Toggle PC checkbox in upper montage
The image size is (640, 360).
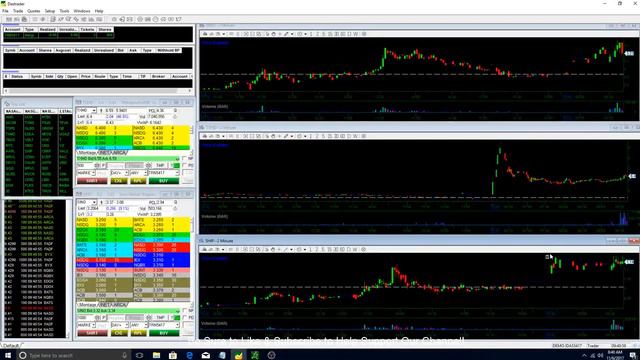pyautogui.click(x=184, y=165)
